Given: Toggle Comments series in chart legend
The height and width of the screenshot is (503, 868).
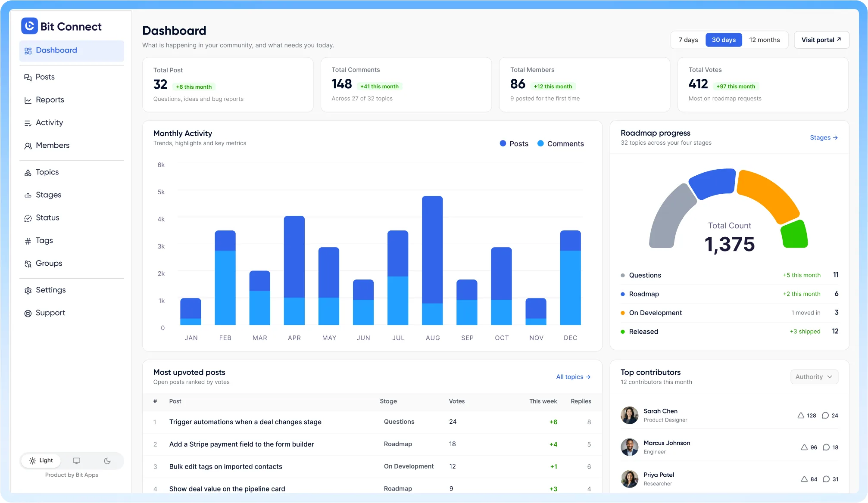Looking at the screenshot, I should 560,144.
